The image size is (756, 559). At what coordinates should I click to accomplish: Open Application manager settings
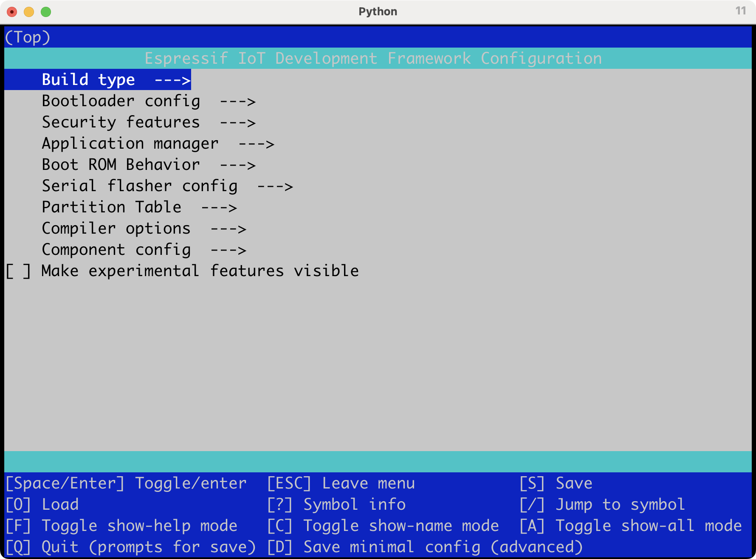[x=158, y=144]
